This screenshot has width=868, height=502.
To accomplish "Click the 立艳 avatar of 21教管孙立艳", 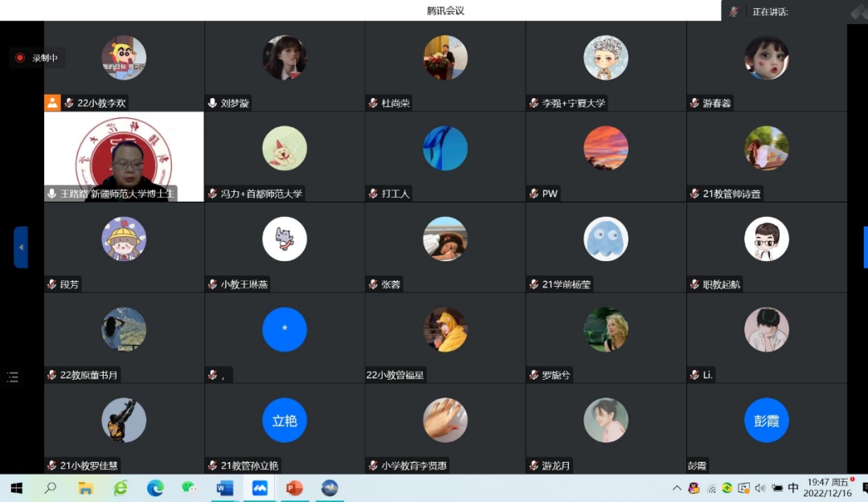I will (x=285, y=420).
